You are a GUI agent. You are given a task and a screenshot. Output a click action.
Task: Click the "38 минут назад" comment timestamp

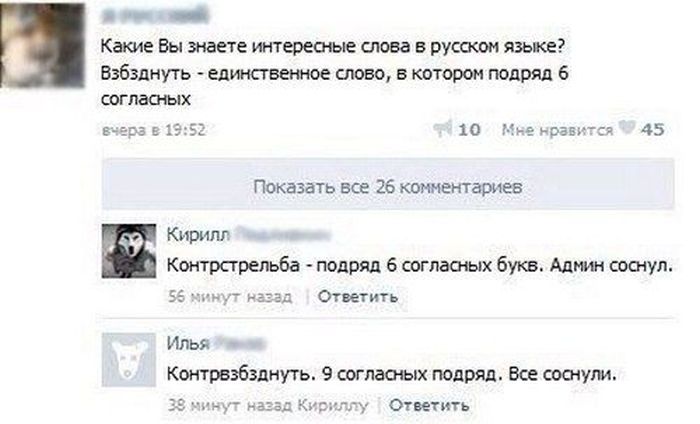pyautogui.click(x=229, y=405)
